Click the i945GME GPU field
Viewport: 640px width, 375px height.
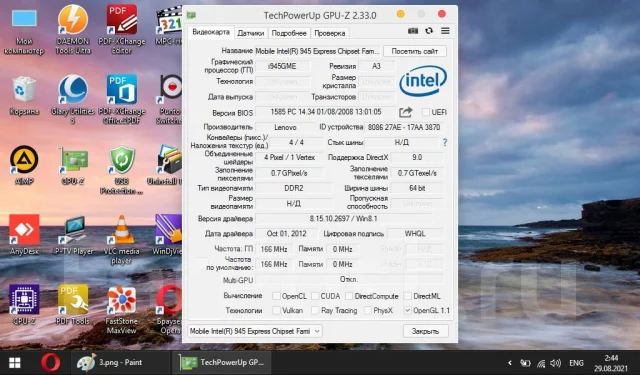pyautogui.click(x=282, y=66)
